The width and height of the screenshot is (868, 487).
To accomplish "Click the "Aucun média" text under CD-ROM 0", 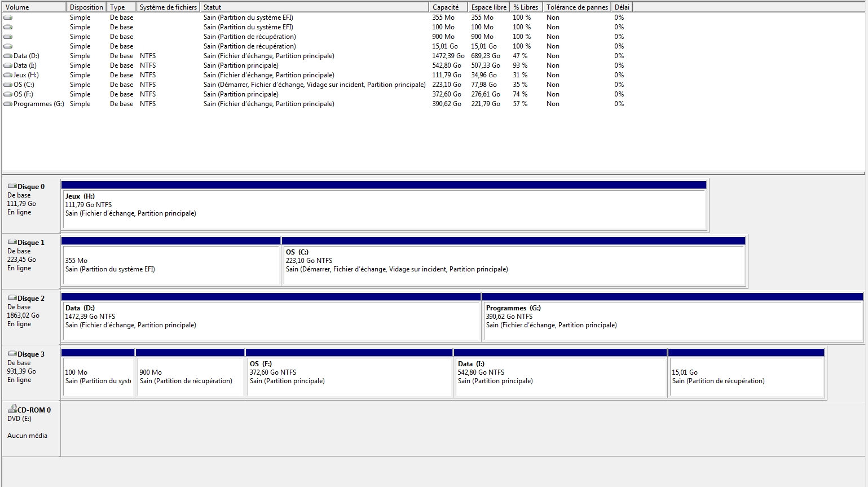I will 27,436.
